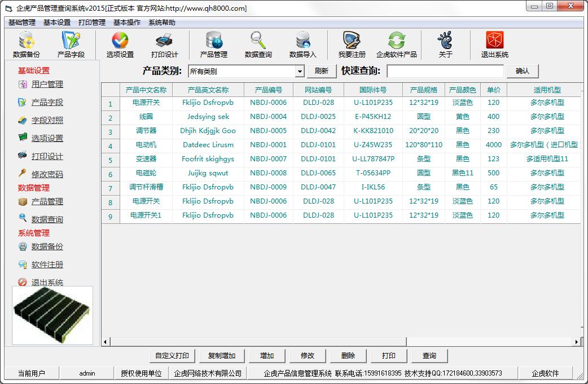Click the product thumbnail image

[x=52, y=315]
